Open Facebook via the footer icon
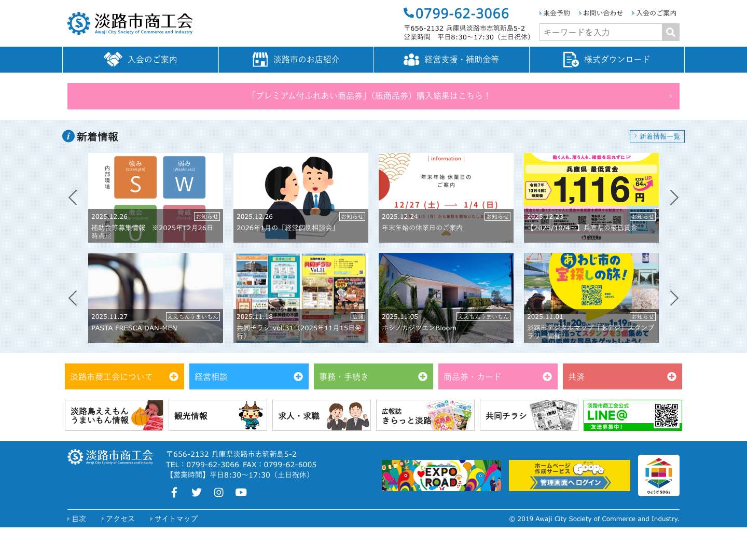 click(x=174, y=492)
